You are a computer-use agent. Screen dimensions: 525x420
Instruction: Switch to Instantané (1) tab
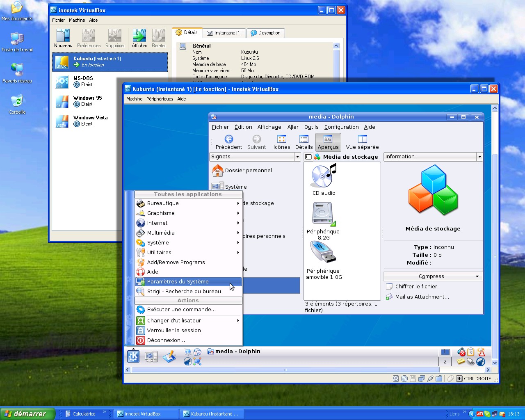click(224, 33)
